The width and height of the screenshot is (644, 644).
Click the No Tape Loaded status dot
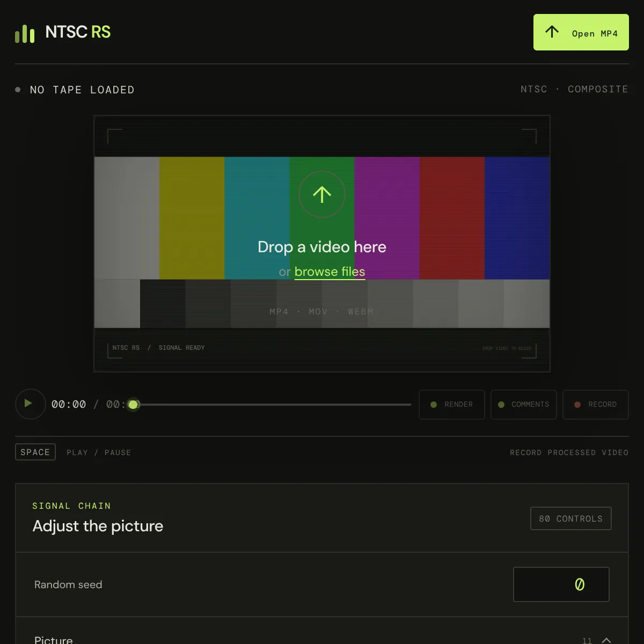tap(18, 90)
